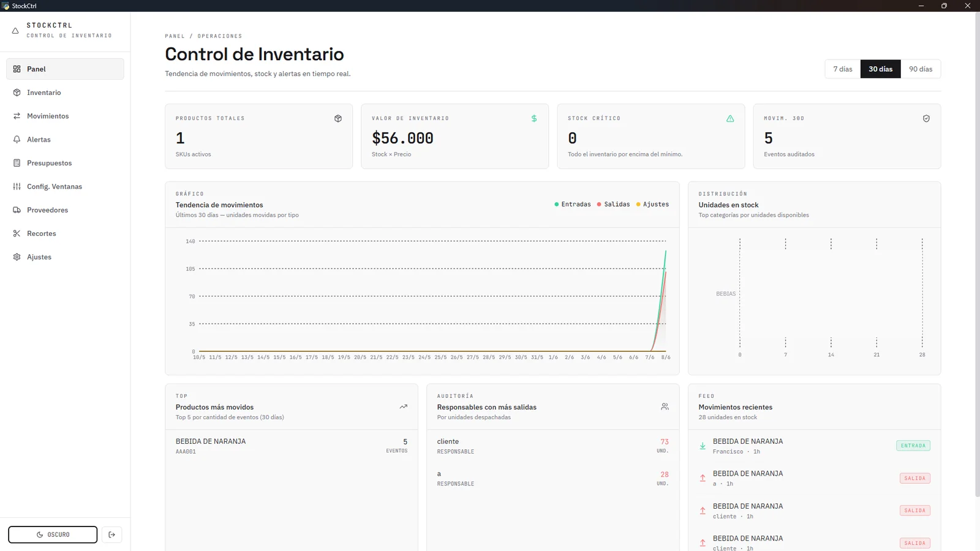
Task: Click the '28 unidades en stock' feed subtitle
Action: [728, 417]
